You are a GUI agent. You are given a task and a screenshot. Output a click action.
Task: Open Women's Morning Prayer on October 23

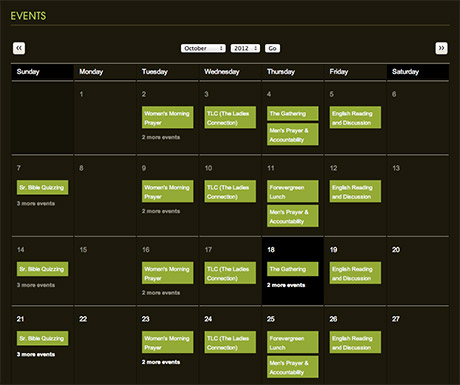click(x=167, y=342)
